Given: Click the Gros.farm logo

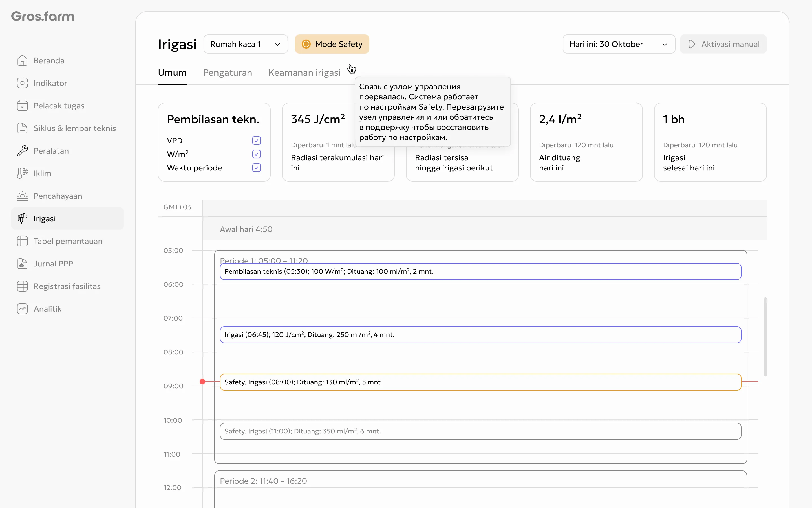Looking at the screenshot, I should coord(43,16).
